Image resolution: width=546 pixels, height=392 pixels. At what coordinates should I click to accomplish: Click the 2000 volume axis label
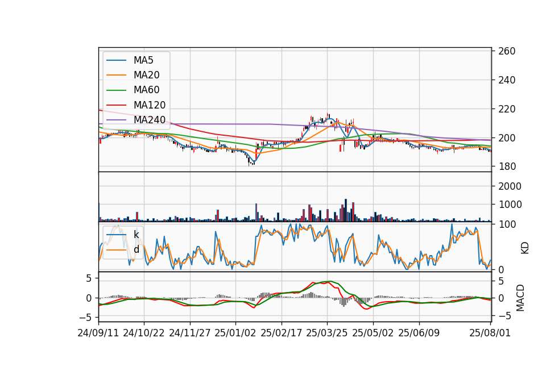click(x=510, y=186)
